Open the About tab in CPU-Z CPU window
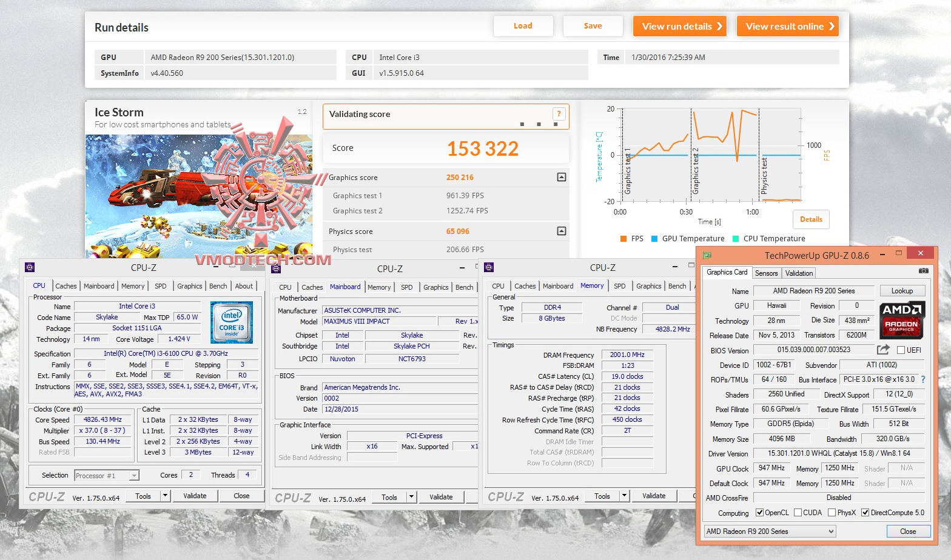The height and width of the screenshot is (560, 951). (x=244, y=286)
